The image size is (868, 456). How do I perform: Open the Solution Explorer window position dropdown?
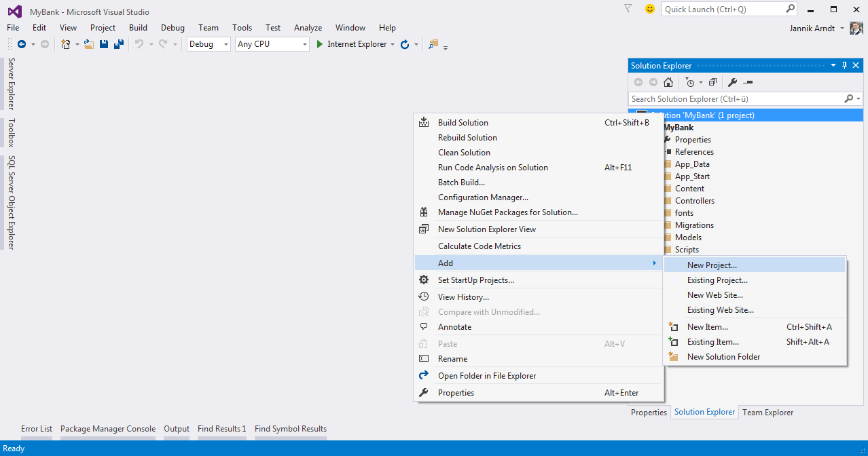click(x=833, y=65)
